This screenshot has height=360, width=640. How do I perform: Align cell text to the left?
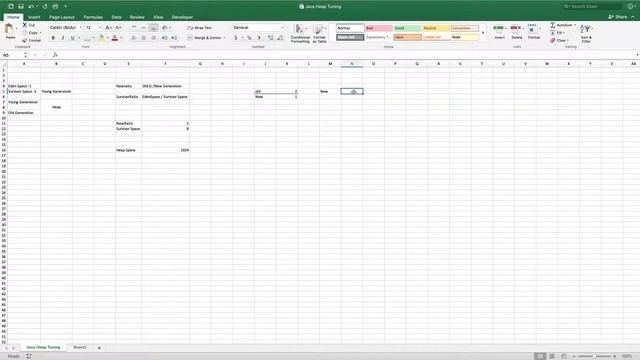click(x=133, y=38)
